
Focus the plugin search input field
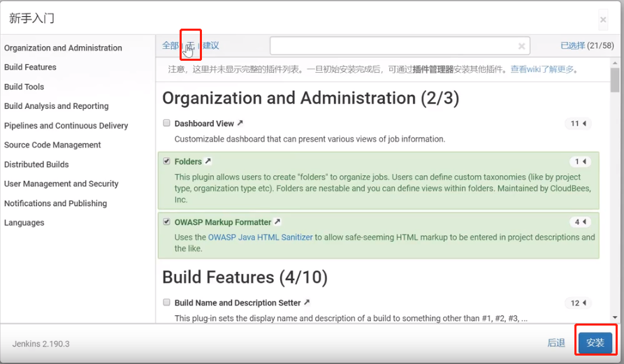tap(400, 46)
